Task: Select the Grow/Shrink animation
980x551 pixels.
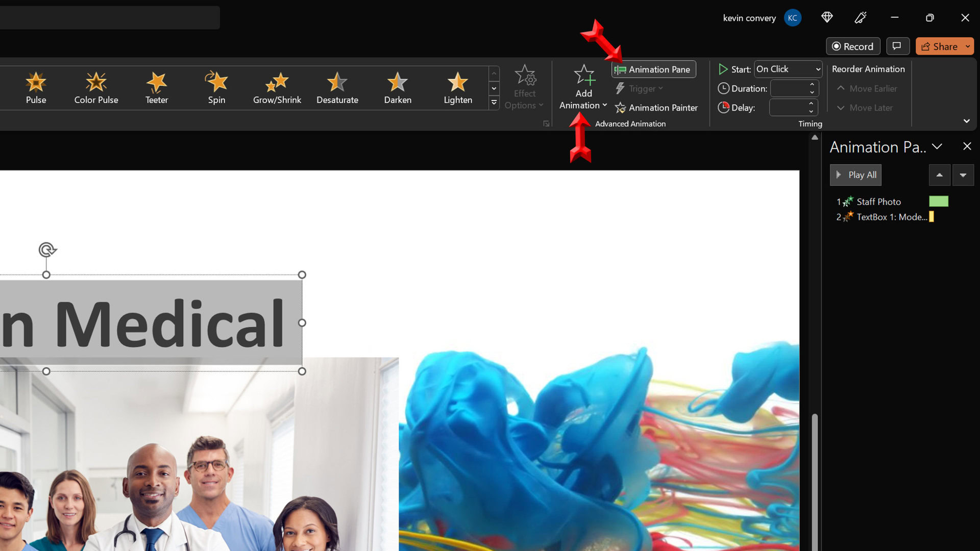Action: point(277,88)
